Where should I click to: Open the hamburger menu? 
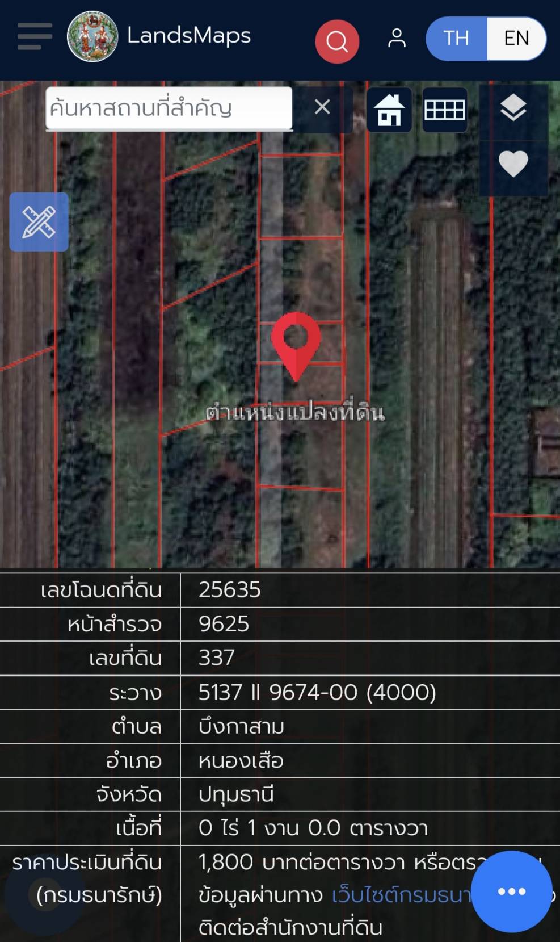tap(35, 37)
